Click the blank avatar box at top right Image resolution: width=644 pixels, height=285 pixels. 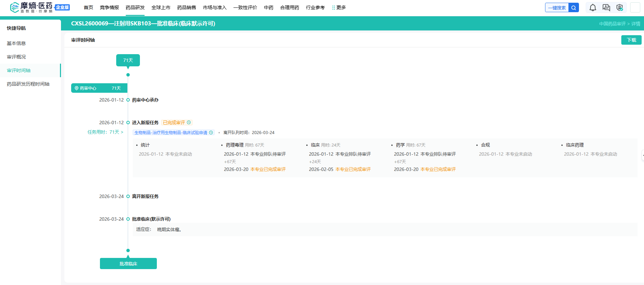click(635, 8)
